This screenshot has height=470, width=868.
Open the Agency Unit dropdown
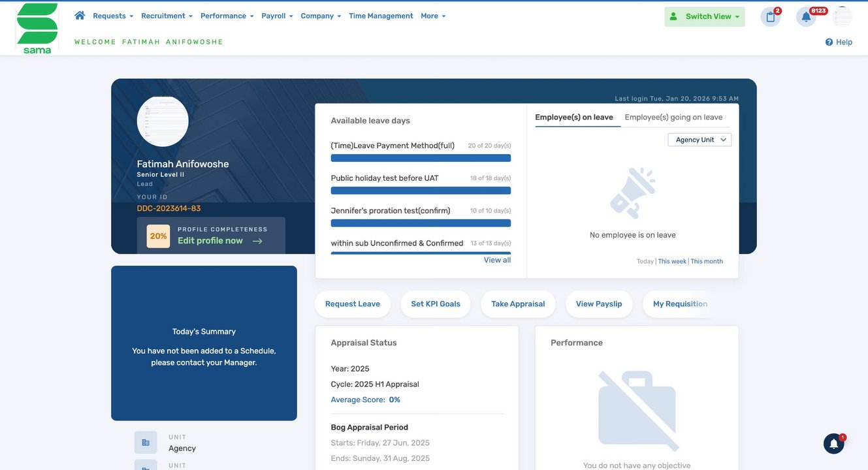(699, 140)
